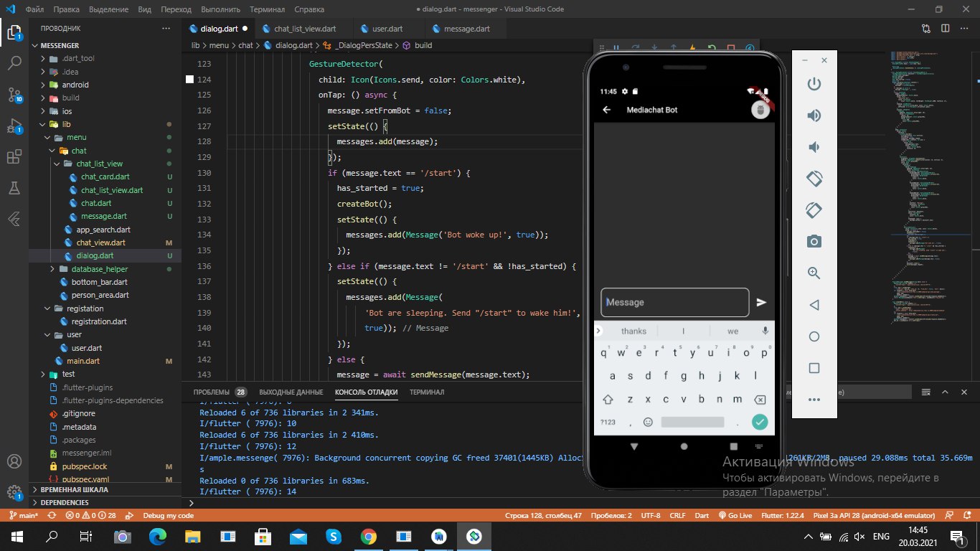Tap back arrow in Mediachat Bot header
This screenshot has width=980, height=551.
[x=607, y=110]
